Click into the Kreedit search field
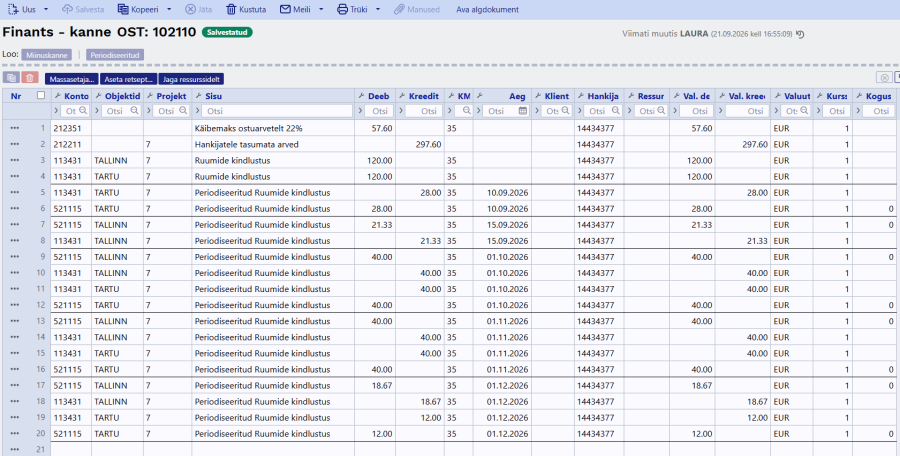The height and width of the screenshot is (456, 900). (x=424, y=111)
